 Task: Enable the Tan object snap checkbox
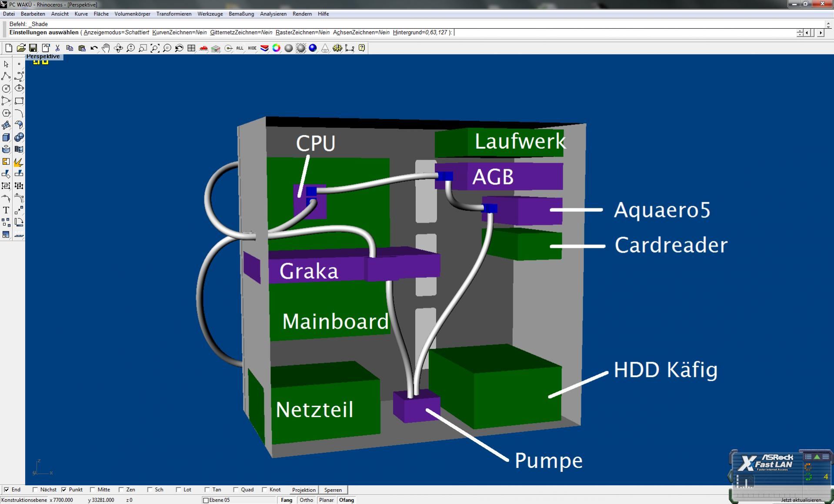tap(207, 490)
